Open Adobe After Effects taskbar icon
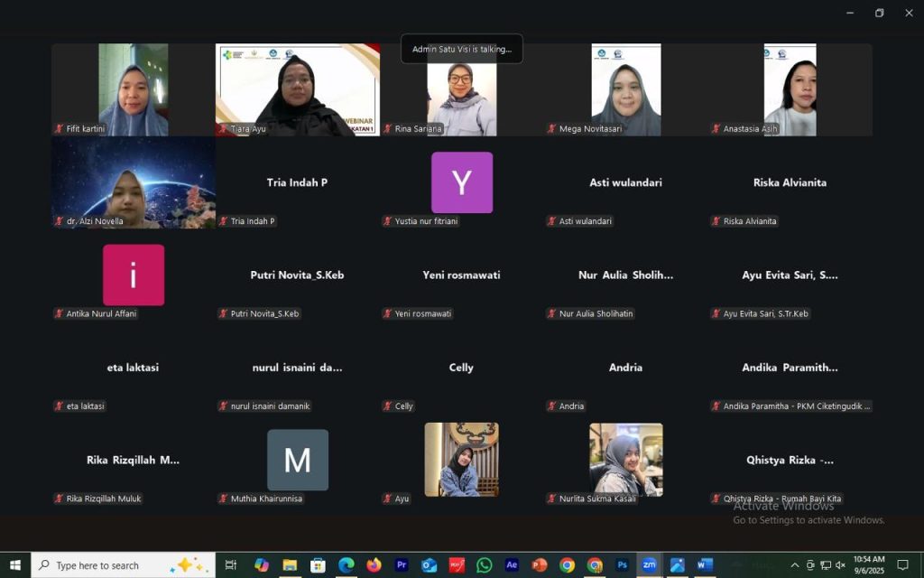Image resolution: width=924 pixels, height=578 pixels. click(512, 565)
